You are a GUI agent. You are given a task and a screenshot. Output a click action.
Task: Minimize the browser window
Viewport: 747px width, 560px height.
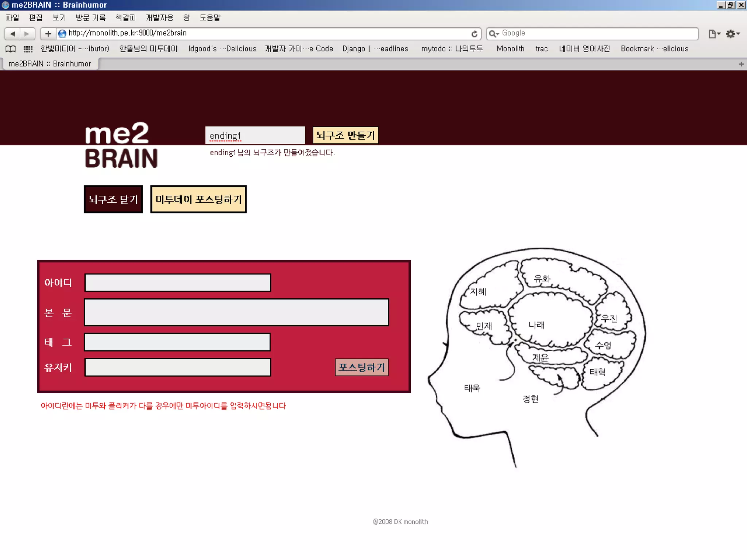click(720, 5)
